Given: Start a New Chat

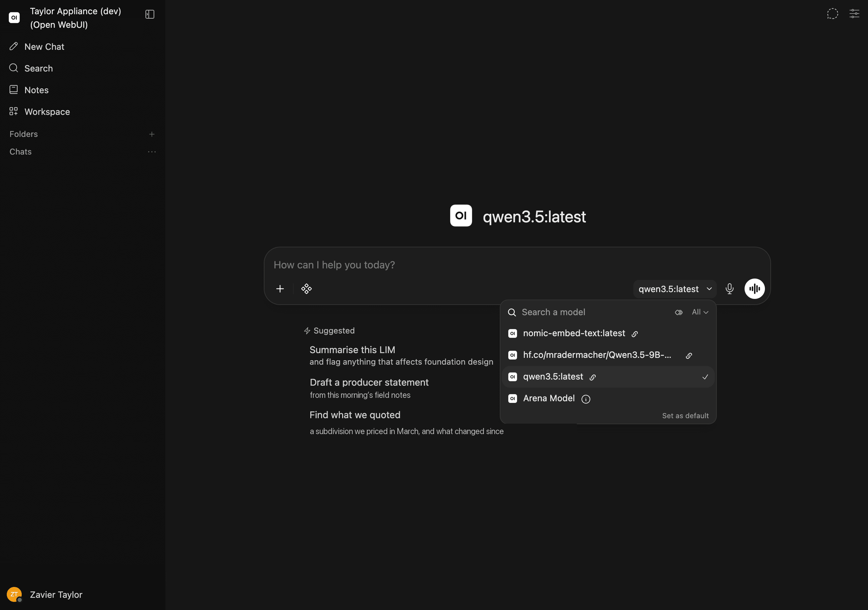Looking at the screenshot, I should (82, 46).
